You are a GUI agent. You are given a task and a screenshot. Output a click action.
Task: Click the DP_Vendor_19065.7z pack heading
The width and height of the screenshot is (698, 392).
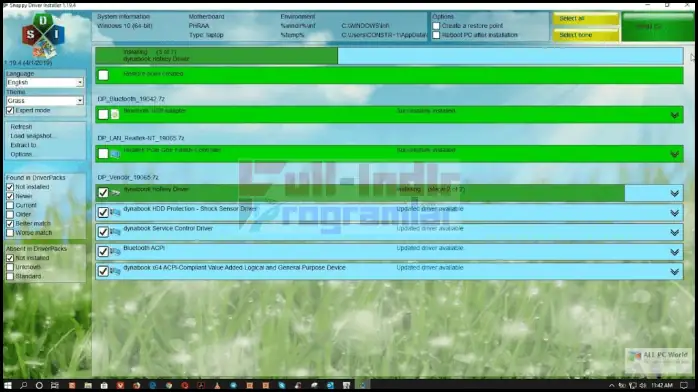128,177
